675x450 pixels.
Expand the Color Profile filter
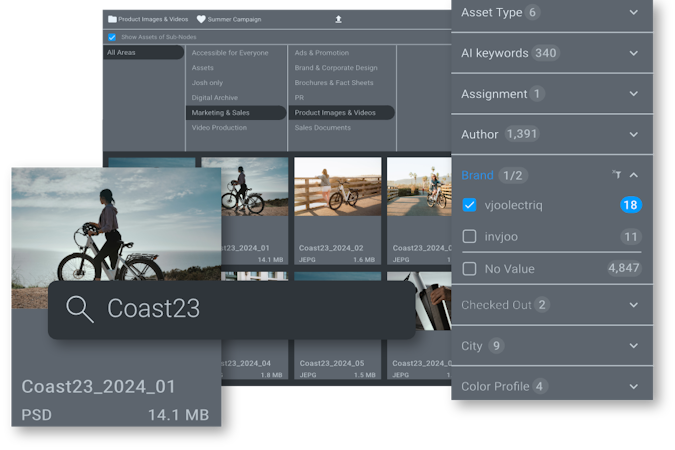click(633, 386)
